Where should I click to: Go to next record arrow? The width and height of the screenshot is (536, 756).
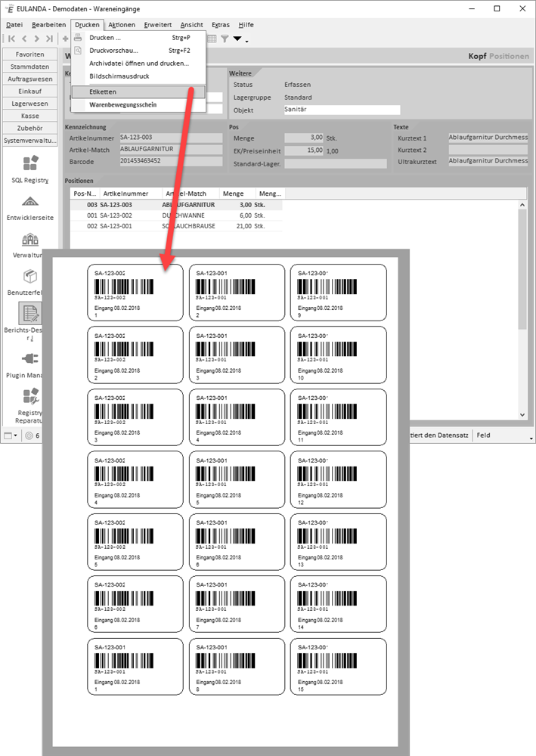click(36, 39)
